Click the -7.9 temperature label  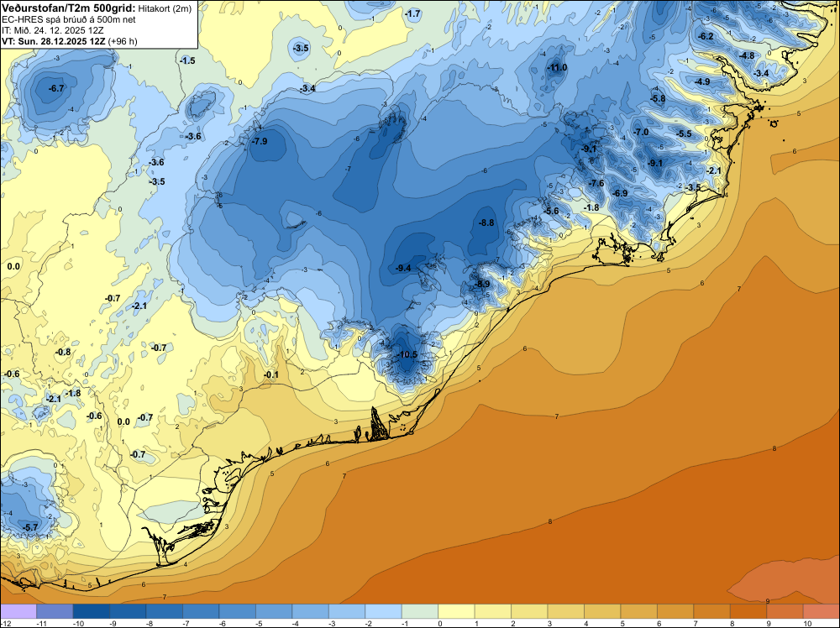coord(260,141)
